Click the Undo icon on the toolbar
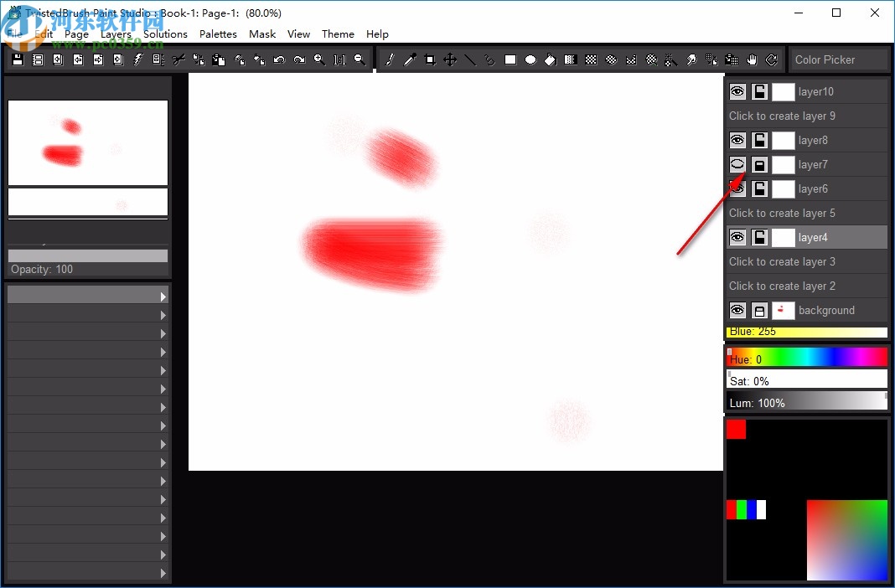This screenshot has height=588, width=895. point(279,60)
